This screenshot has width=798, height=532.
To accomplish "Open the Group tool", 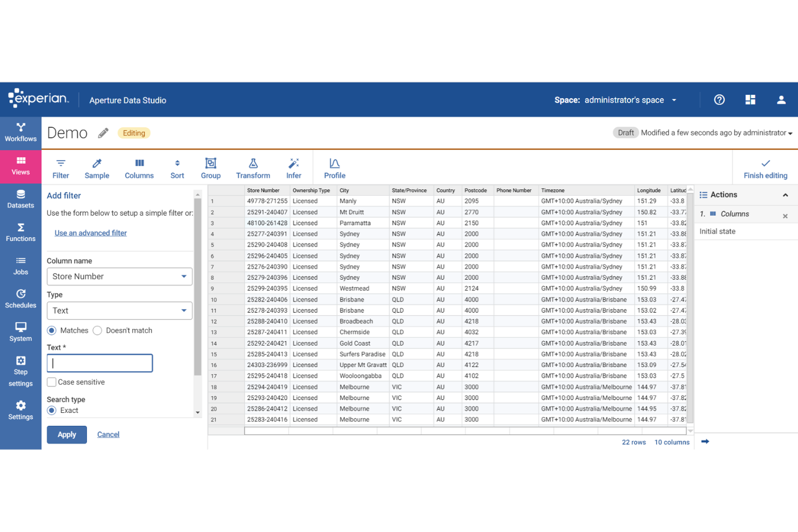I will click(x=210, y=168).
